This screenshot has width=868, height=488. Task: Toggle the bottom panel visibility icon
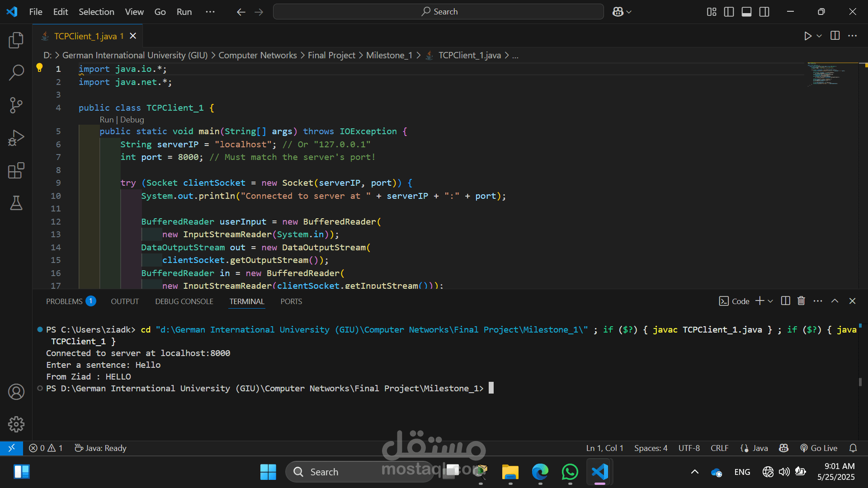pyautogui.click(x=746, y=12)
